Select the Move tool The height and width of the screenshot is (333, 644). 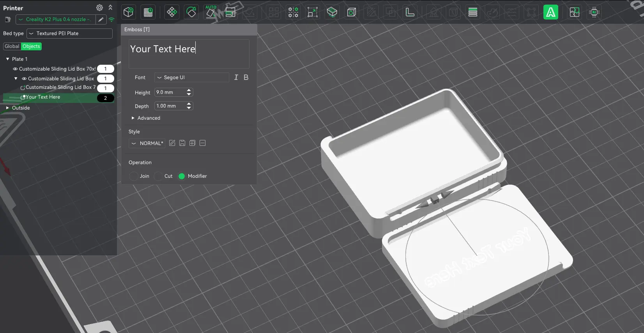click(172, 12)
